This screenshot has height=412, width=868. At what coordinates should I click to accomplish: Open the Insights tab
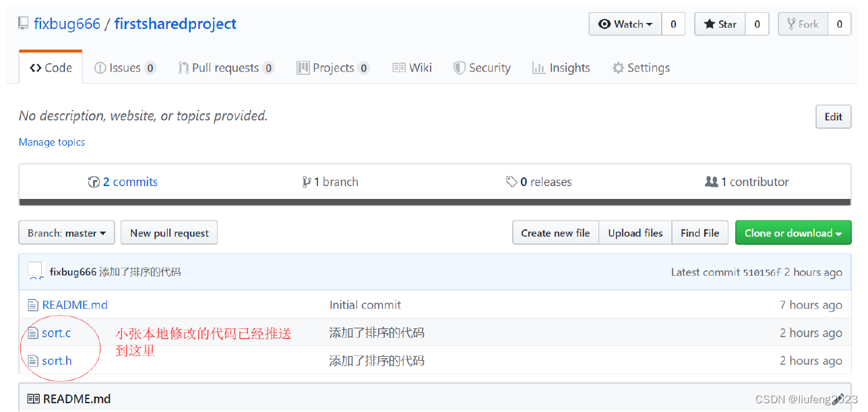click(x=561, y=67)
